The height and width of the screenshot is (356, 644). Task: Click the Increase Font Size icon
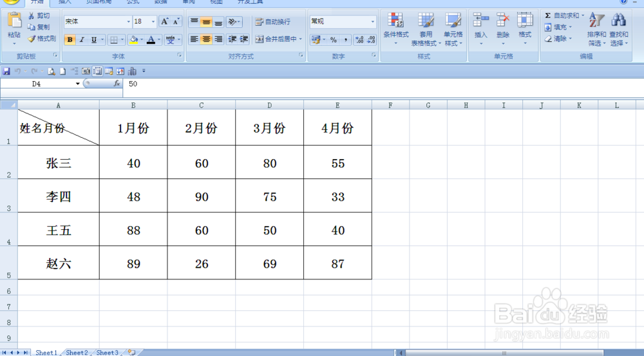[164, 21]
